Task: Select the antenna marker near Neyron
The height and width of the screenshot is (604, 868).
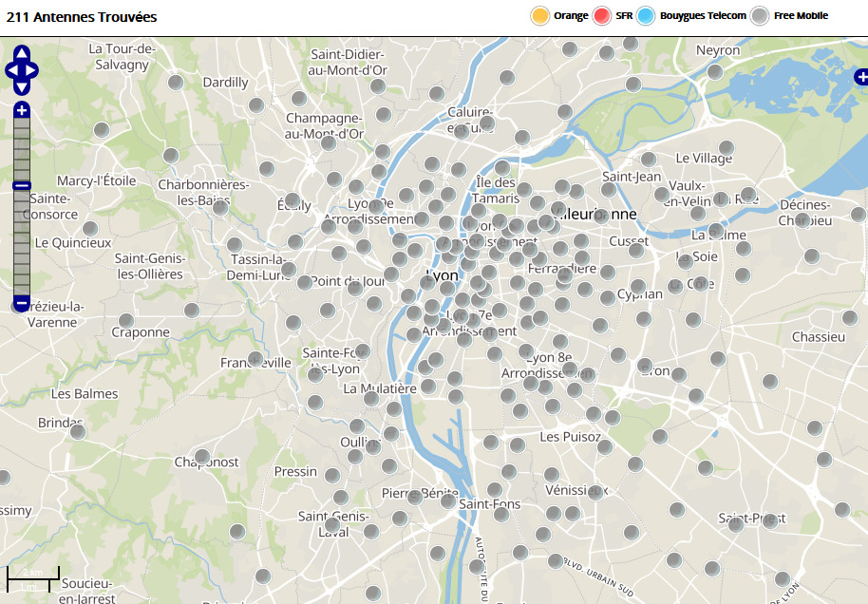Action: pyautogui.click(x=715, y=71)
